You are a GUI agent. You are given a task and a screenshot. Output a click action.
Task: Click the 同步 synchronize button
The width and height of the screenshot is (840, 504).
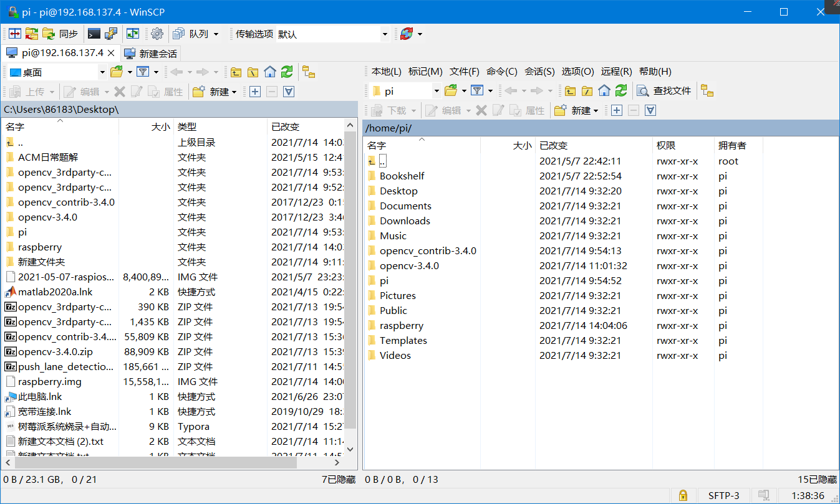pyautogui.click(x=61, y=34)
